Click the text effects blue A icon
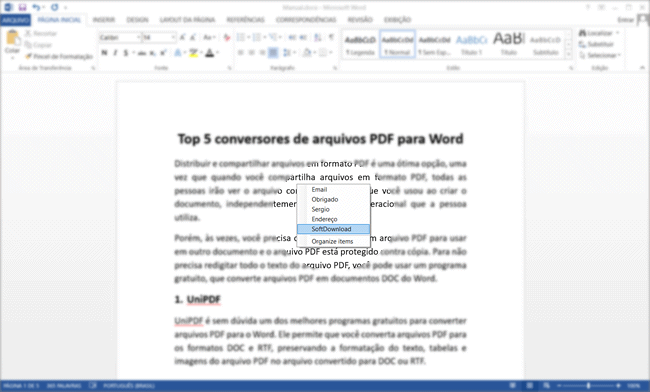 pos(178,53)
